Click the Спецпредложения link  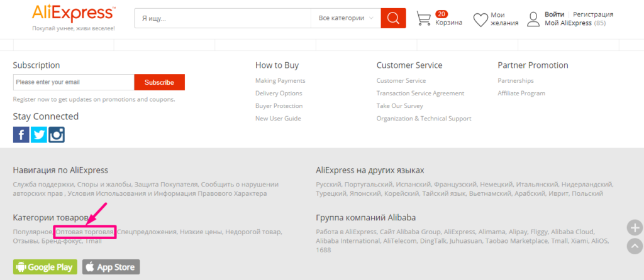click(147, 232)
